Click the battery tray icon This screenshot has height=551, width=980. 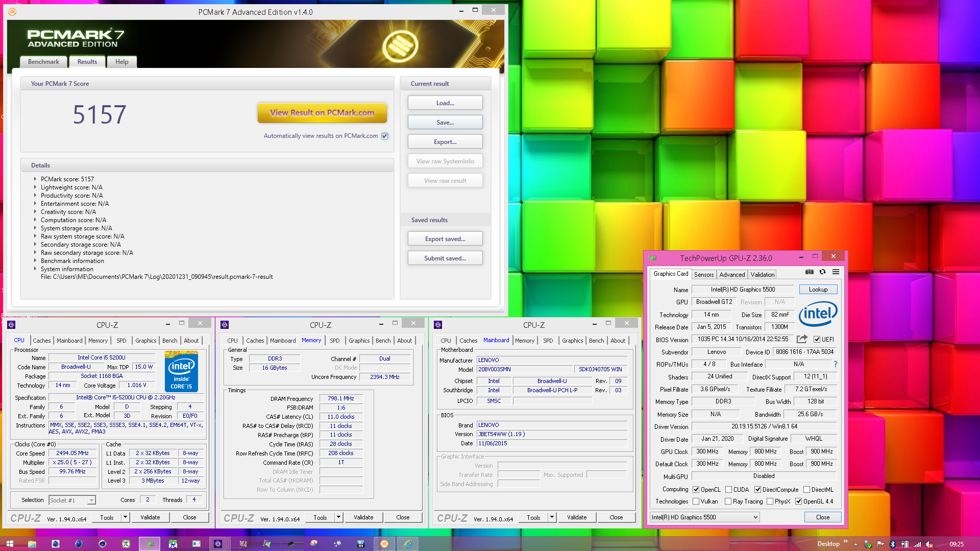coord(905,544)
